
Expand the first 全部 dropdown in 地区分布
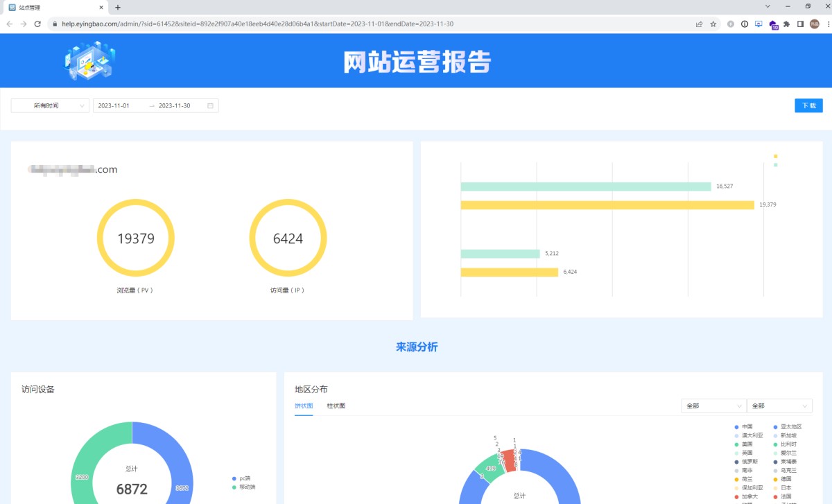[x=713, y=406]
